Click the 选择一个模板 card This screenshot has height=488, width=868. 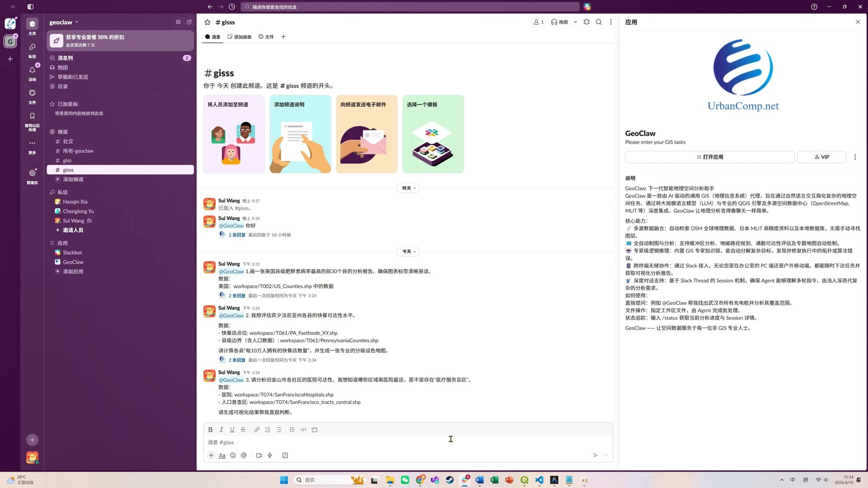(433, 134)
